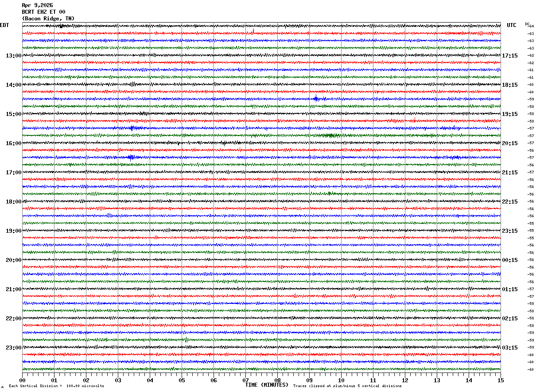
Task: Click minute "03" on the time axis
Action: [x=118, y=380]
